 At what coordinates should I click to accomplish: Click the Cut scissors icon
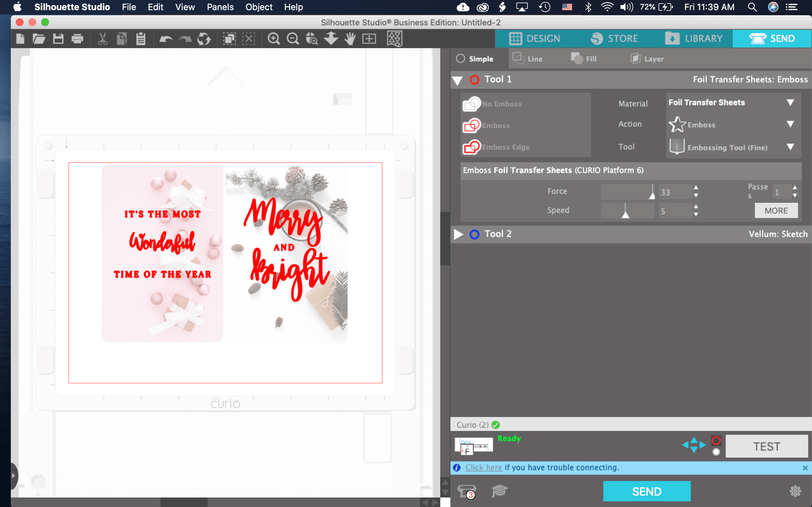[x=102, y=39]
